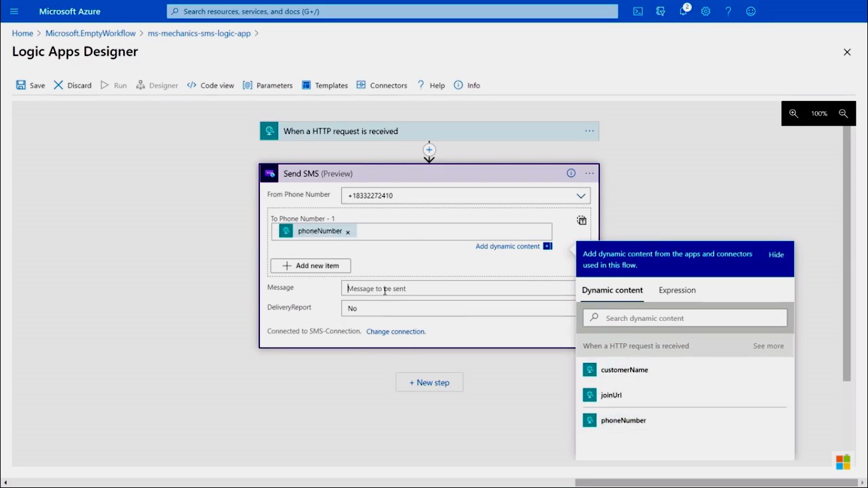Open Microsoft.EmptyWorkflow breadcrumb
The width and height of the screenshot is (868, 488).
pyautogui.click(x=91, y=33)
